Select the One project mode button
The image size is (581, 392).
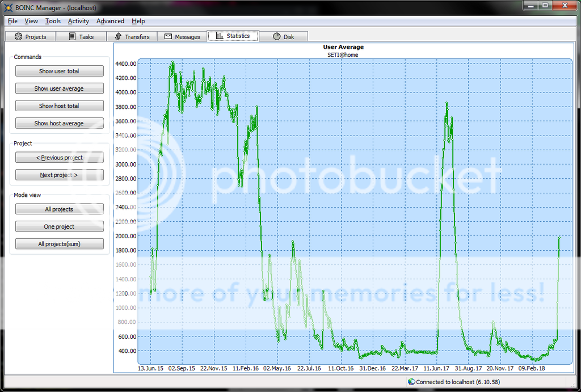click(x=59, y=227)
